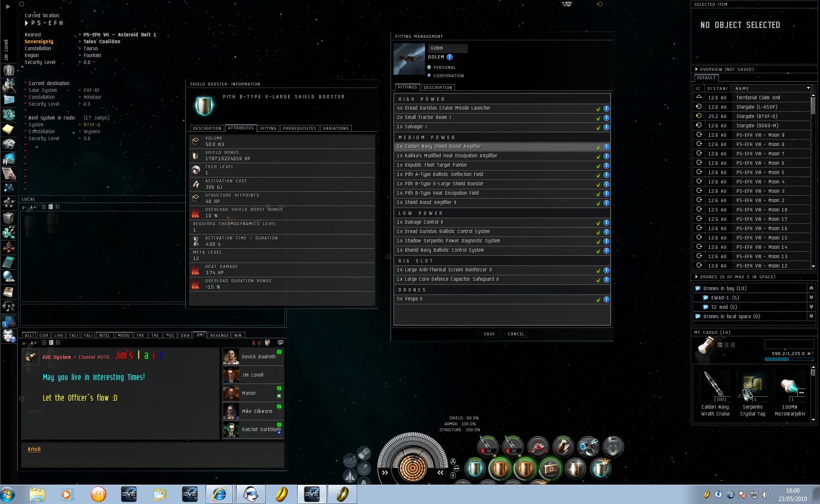Open the Calculator icon in the Neocom
The image size is (820, 504).
[x=9, y=262]
